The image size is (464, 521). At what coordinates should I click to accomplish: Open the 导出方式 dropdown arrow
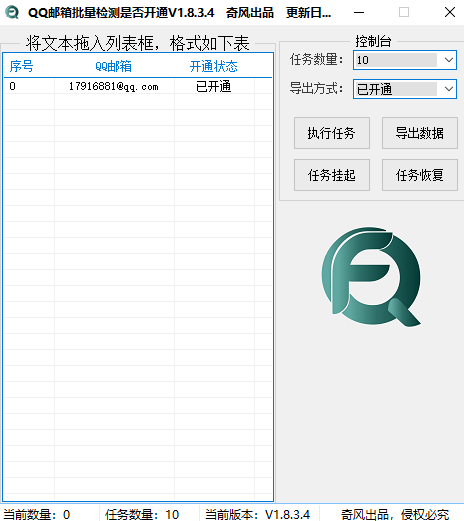coord(449,89)
